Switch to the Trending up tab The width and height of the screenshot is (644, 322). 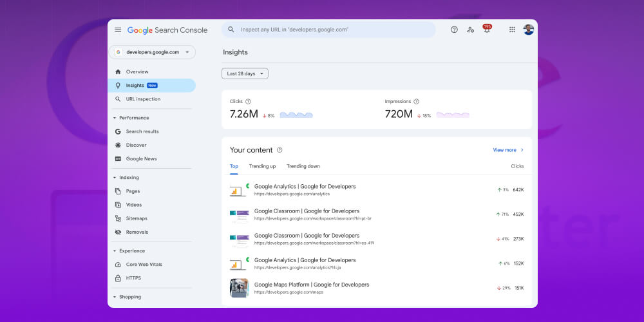coord(262,166)
